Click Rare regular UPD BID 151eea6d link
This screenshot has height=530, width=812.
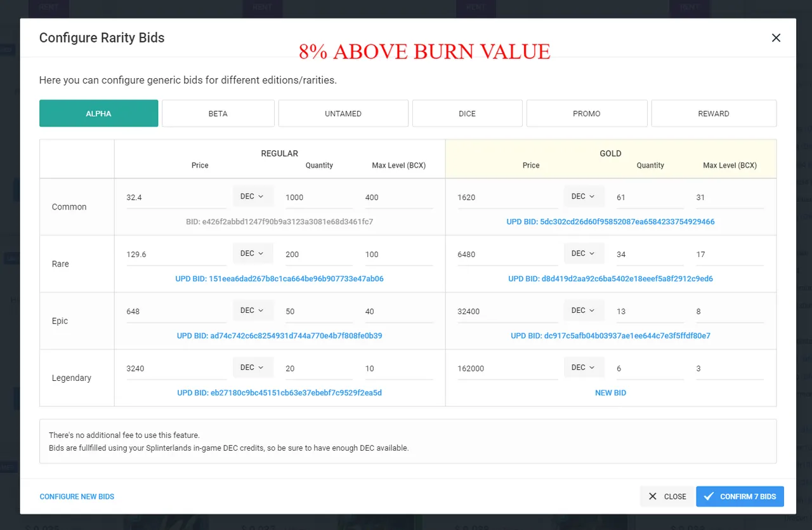pos(280,279)
